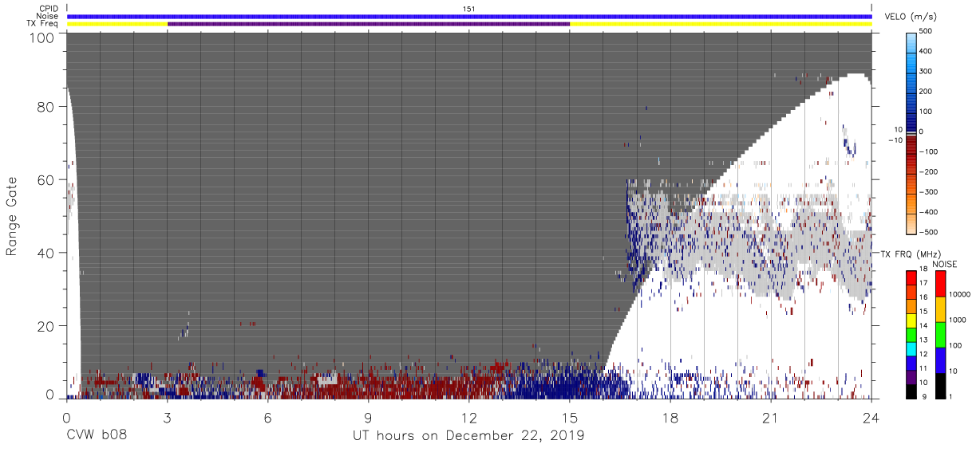Viewport: 980px width, 452px height.
Task: Click the range gate '100' axis label
Action: point(42,37)
